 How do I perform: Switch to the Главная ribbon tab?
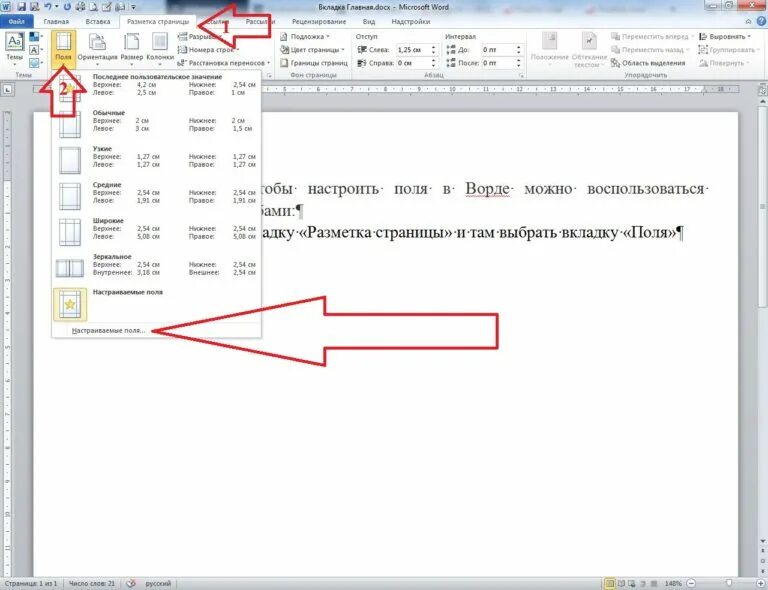[56, 22]
